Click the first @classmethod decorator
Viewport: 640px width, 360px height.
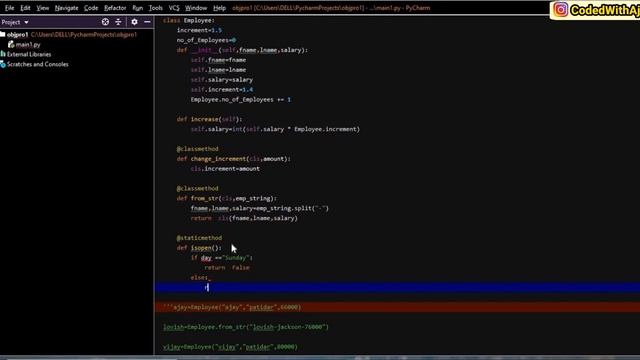tap(198, 149)
